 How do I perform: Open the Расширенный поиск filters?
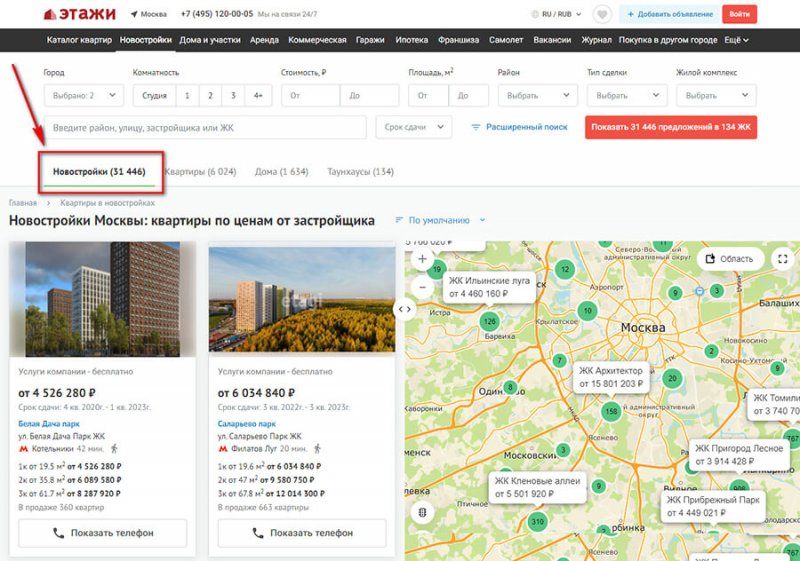pyautogui.click(x=519, y=128)
